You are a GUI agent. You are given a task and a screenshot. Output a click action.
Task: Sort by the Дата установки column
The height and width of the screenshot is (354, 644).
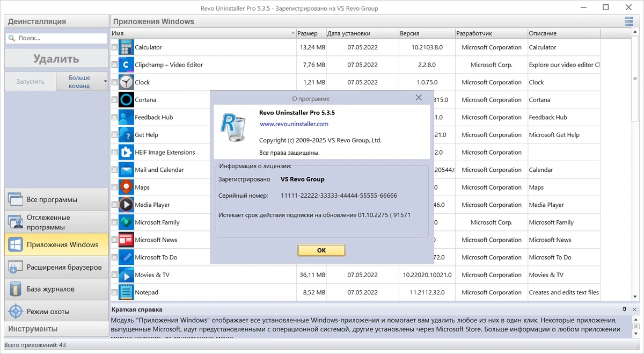click(x=362, y=33)
